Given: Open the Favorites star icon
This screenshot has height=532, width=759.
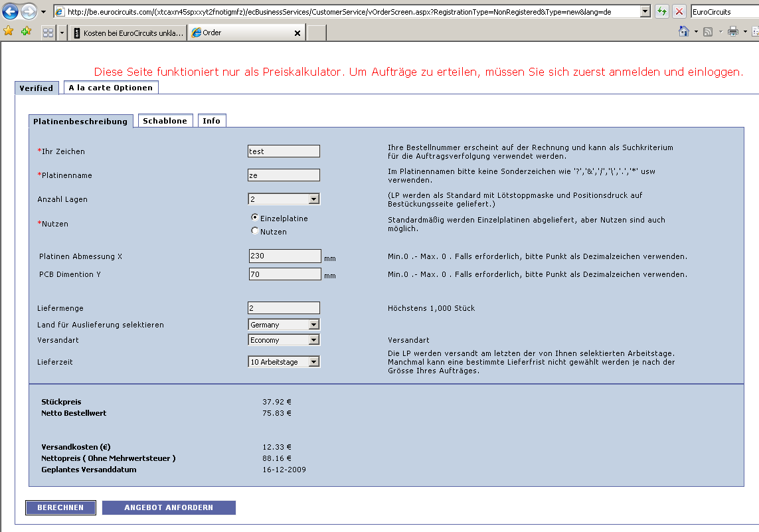Looking at the screenshot, I should (8, 31).
